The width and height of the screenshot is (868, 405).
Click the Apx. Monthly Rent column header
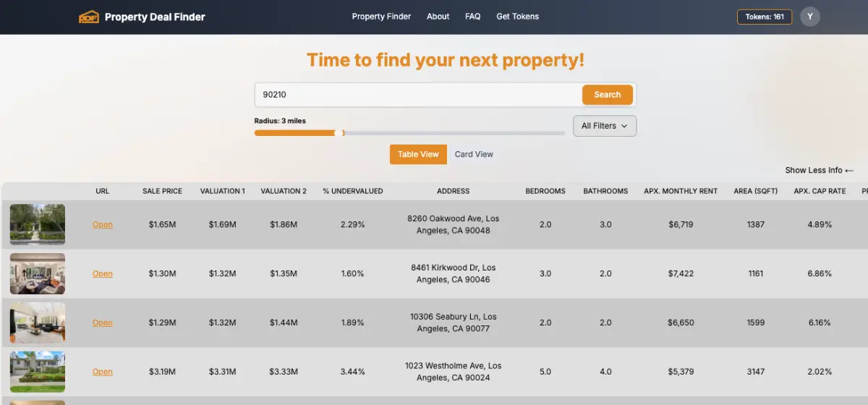tap(681, 191)
